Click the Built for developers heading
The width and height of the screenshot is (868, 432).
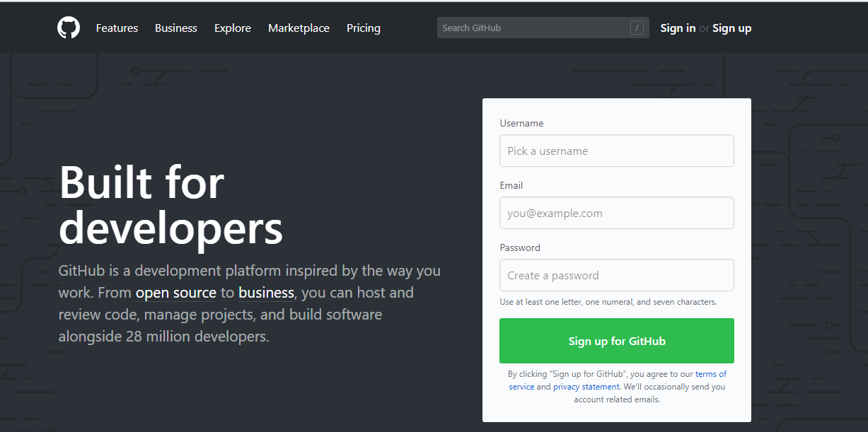pyautogui.click(x=170, y=205)
